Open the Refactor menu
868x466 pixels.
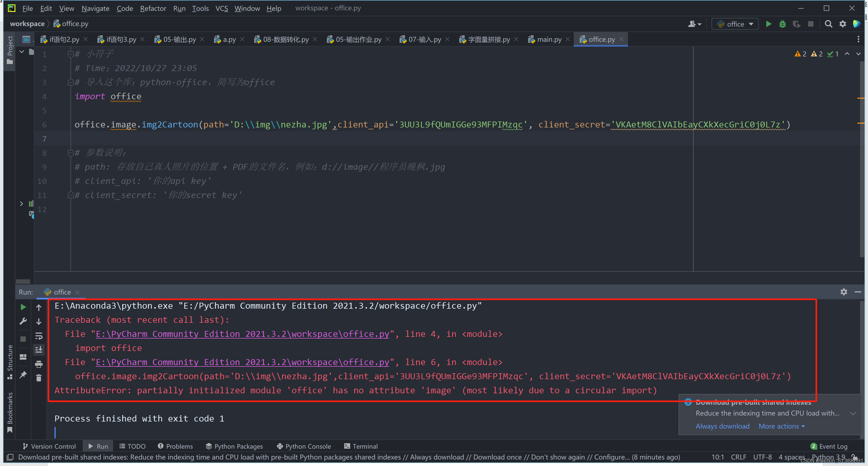pos(153,8)
